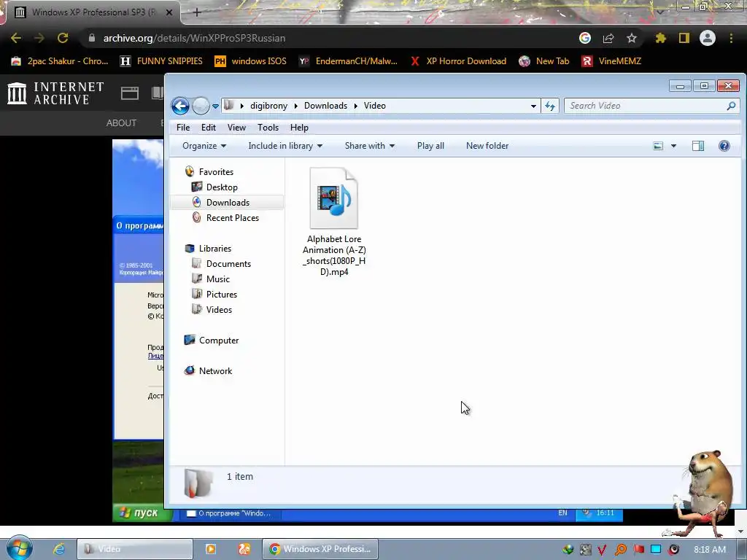
Task: Expand the Share with dropdown
Action: pyautogui.click(x=370, y=146)
